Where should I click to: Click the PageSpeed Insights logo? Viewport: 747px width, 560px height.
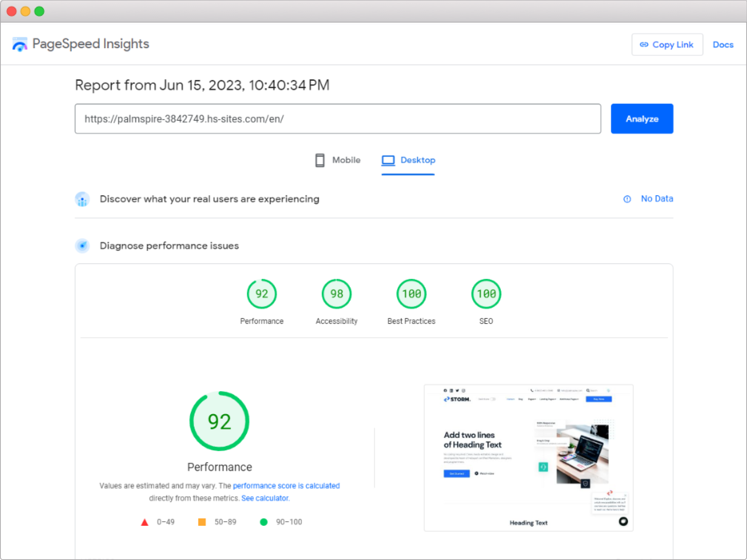coord(19,44)
